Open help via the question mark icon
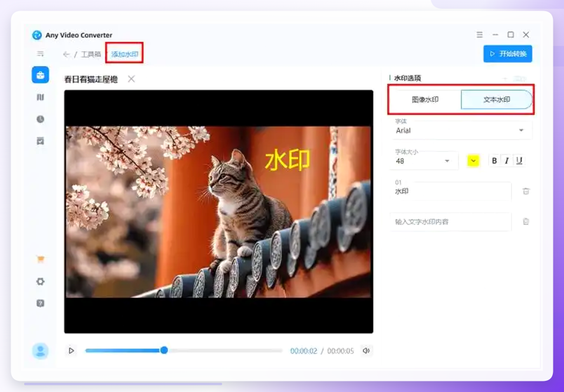The width and height of the screenshot is (564, 392). point(40,303)
